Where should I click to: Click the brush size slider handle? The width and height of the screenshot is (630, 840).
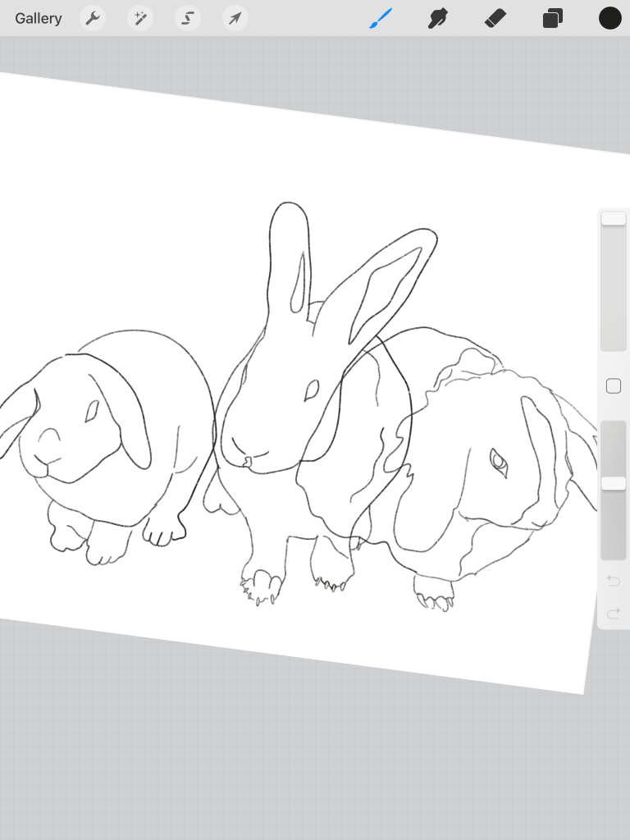(613, 219)
